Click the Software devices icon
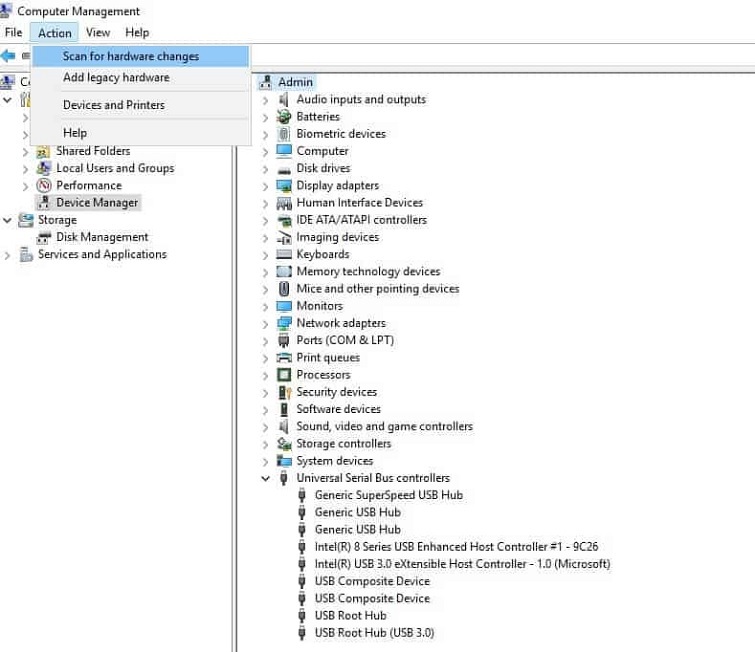 point(284,409)
